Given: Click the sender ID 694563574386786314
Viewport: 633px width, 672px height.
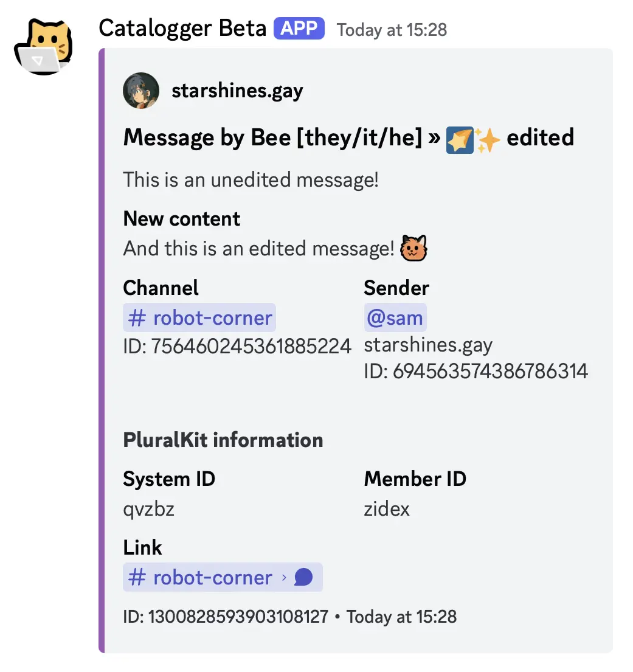Looking at the screenshot, I should (490, 371).
